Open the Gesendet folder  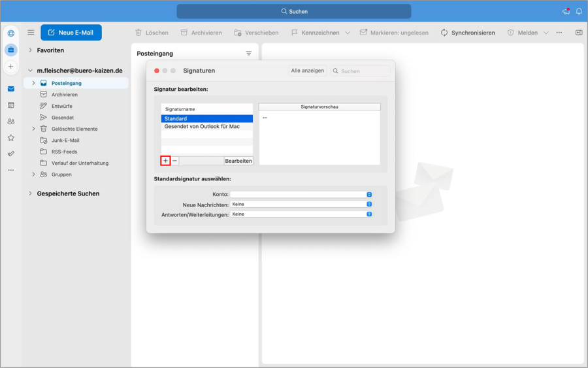tap(63, 118)
